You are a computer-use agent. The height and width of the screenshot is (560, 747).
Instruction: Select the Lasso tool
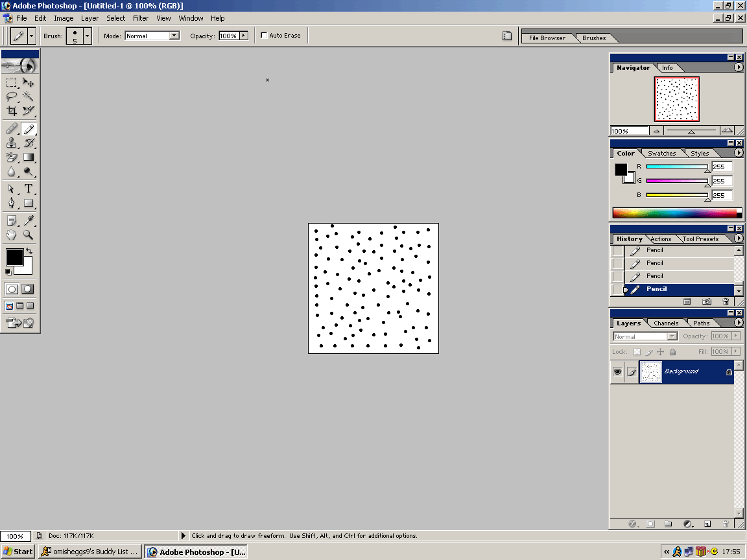(x=12, y=96)
